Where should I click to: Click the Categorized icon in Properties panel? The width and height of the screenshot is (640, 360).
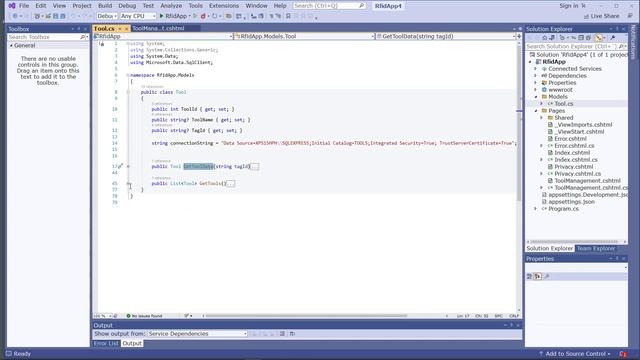[529, 276]
